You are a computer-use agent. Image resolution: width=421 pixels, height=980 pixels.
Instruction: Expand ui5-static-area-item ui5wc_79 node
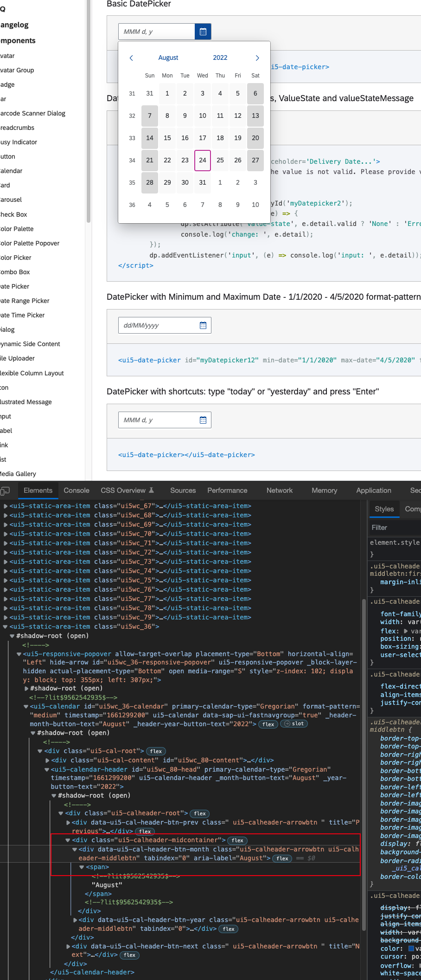[x=6, y=618]
